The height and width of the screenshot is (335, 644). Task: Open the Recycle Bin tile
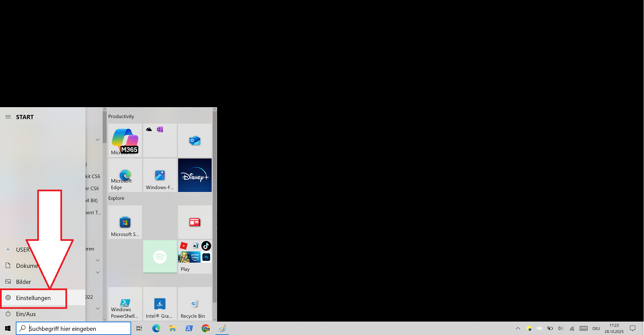(x=195, y=304)
